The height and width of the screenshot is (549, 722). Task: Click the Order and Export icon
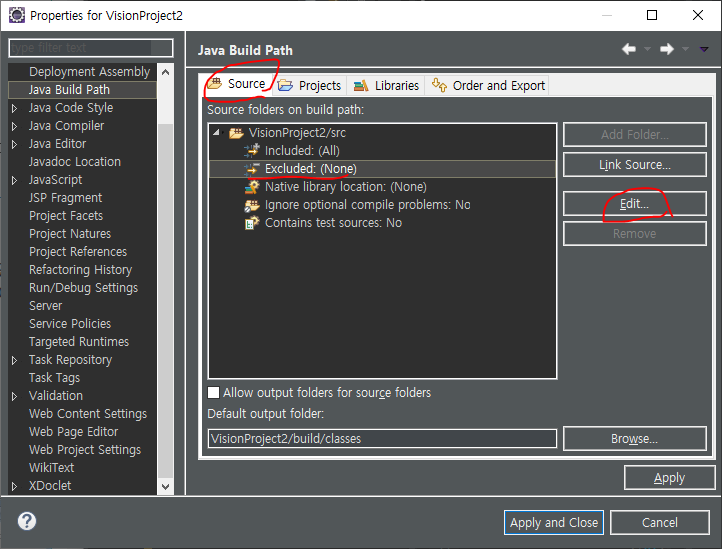439,85
